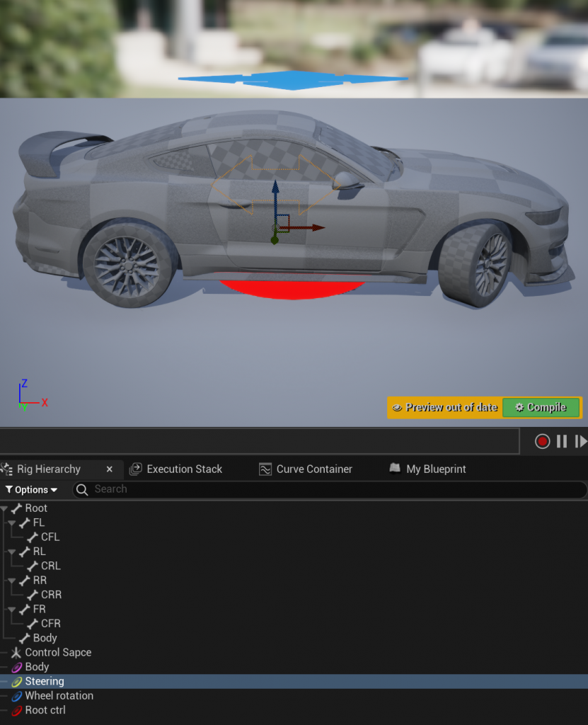Click the Control Sapce null icon

(x=16, y=652)
